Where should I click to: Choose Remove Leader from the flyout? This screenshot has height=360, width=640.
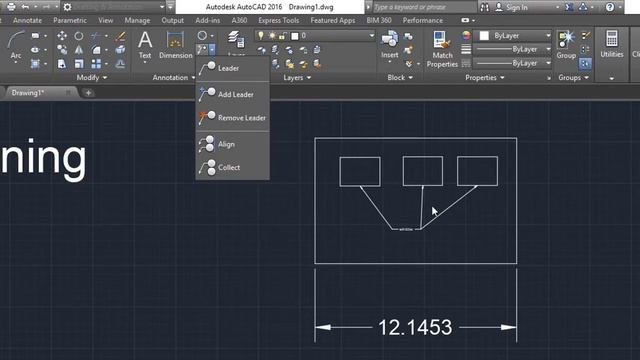pos(232,118)
